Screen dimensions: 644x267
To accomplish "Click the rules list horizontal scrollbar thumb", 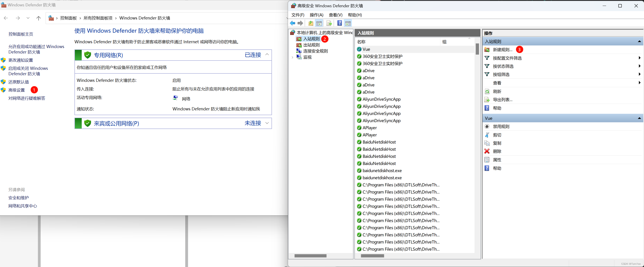I will point(372,256).
